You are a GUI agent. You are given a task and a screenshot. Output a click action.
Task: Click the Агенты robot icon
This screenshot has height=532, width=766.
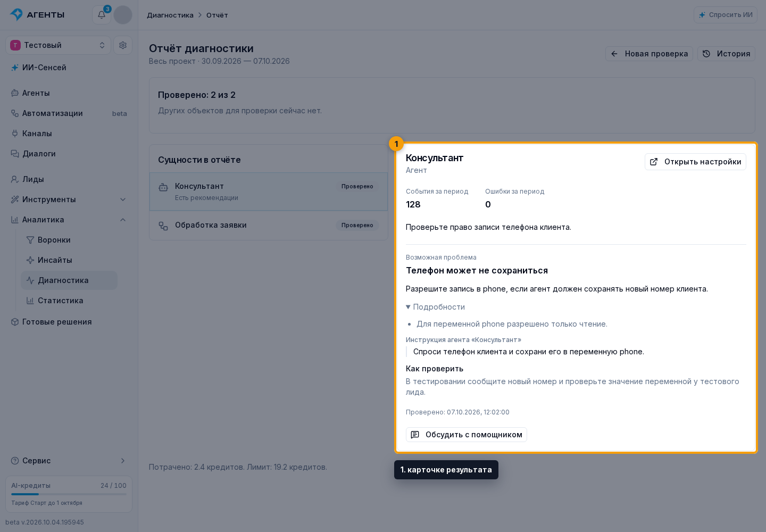click(15, 93)
